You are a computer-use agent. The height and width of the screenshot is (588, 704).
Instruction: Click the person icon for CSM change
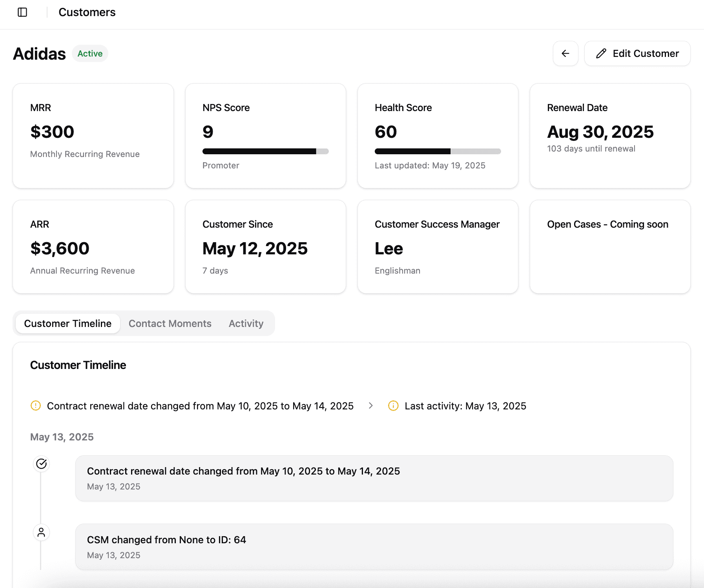click(41, 532)
